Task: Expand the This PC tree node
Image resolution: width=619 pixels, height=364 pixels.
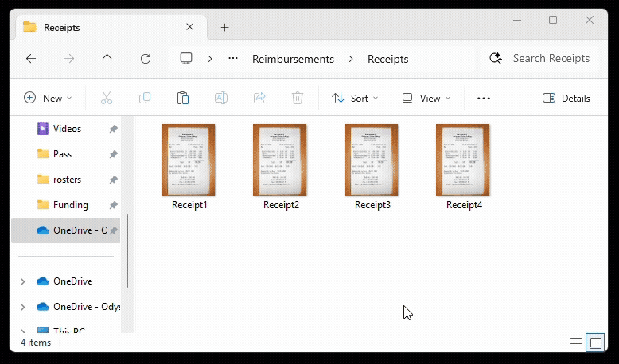Action: [x=22, y=331]
